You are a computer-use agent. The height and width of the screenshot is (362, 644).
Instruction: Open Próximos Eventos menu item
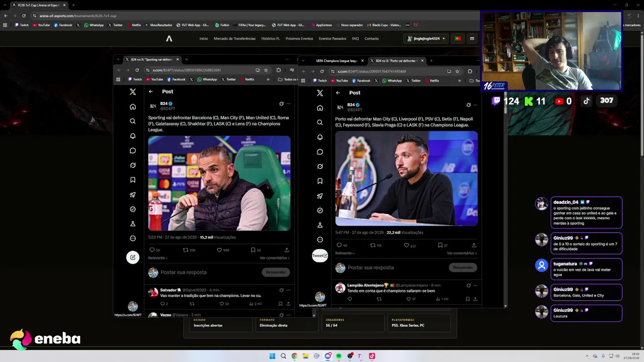coord(299,39)
